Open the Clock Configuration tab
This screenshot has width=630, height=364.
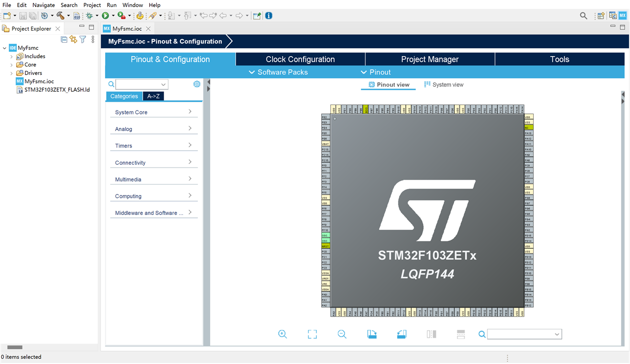tap(300, 59)
